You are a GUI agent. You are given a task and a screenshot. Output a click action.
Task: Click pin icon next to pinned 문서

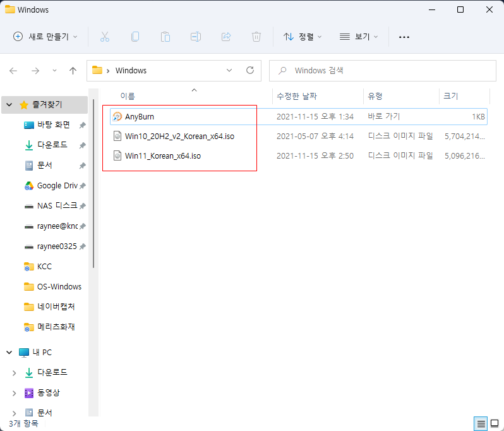point(83,166)
